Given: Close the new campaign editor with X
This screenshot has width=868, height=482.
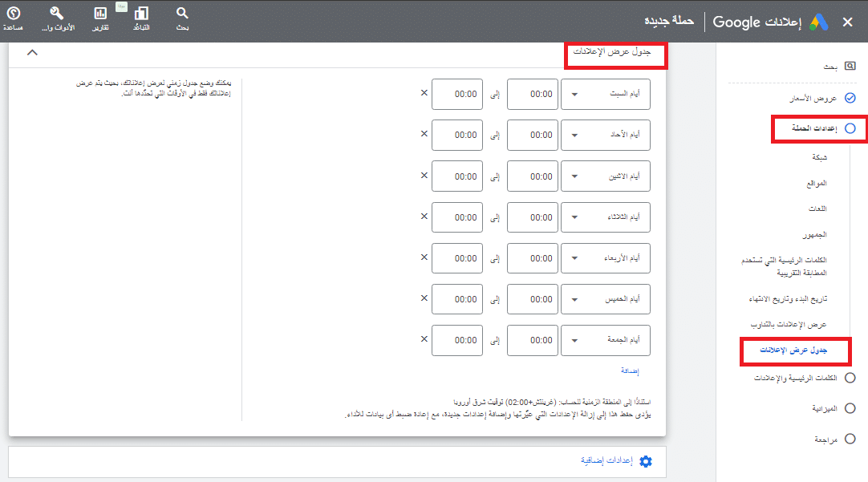Looking at the screenshot, I should tap(847, 22).
